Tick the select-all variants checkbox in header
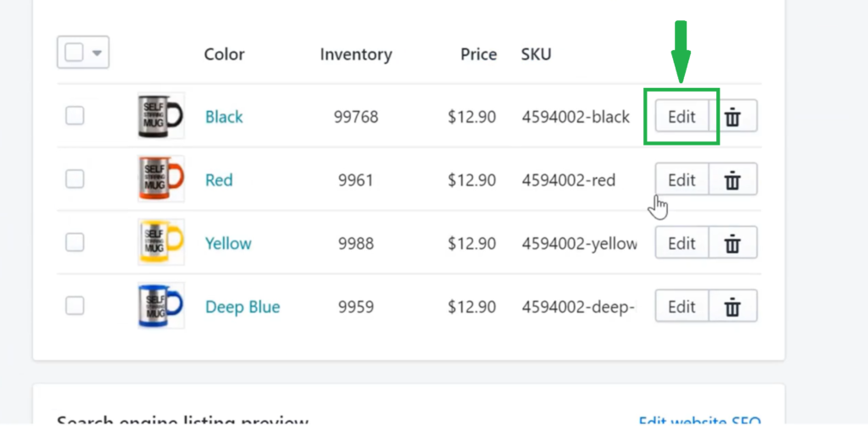Image resolution: width=868 pixels, height=426 pixels. pos(75,53)
